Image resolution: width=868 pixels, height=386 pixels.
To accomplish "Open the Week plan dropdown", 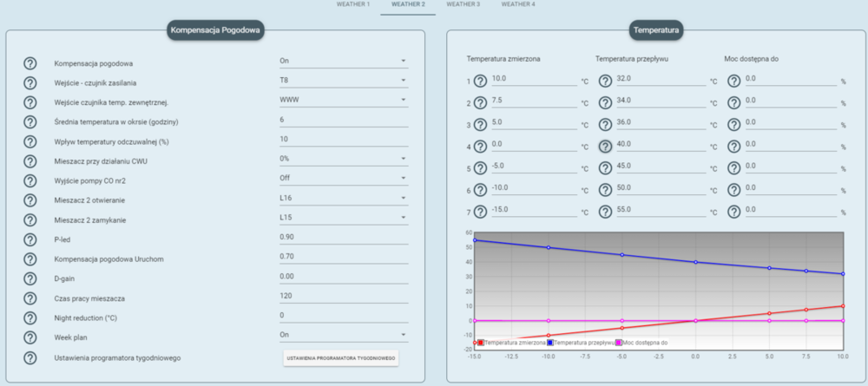I will pyautogui.click(x=342, y=334).
